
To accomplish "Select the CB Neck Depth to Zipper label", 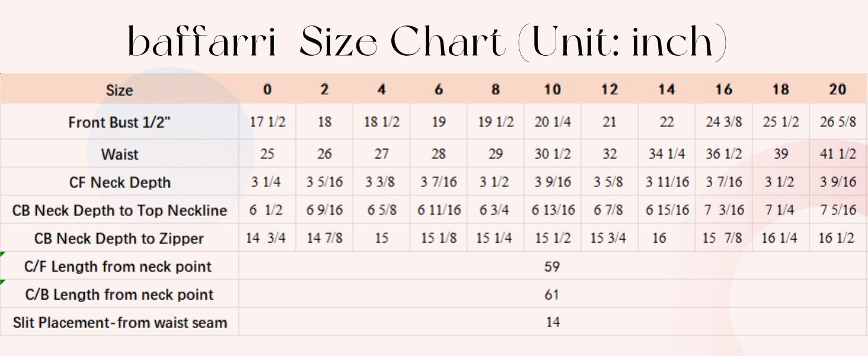I will click(x=119, y=239).
